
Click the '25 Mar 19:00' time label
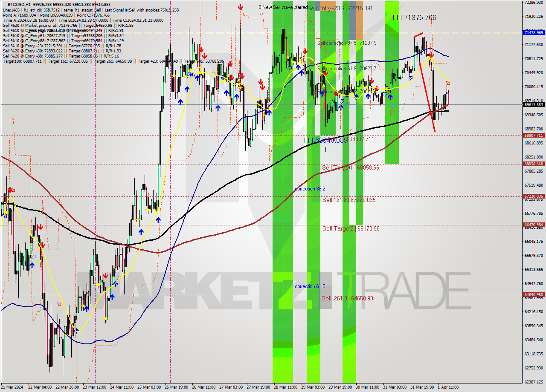176,387
